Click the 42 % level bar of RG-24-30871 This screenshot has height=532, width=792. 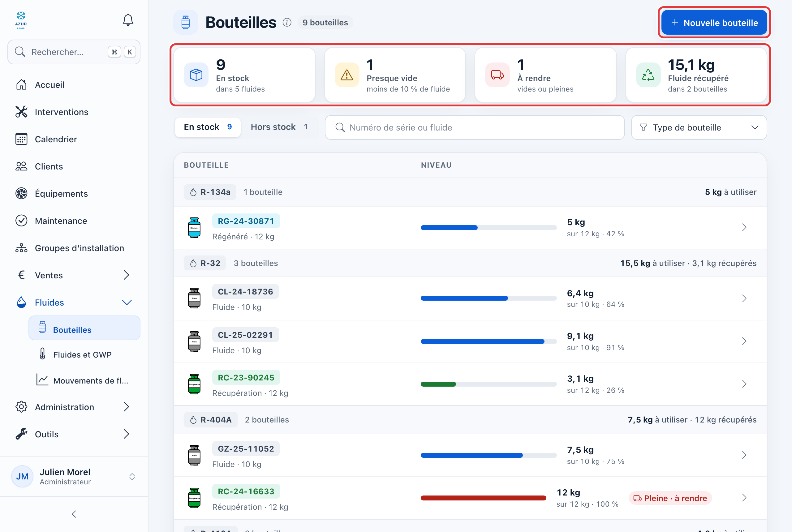click(x=488, y=228)
